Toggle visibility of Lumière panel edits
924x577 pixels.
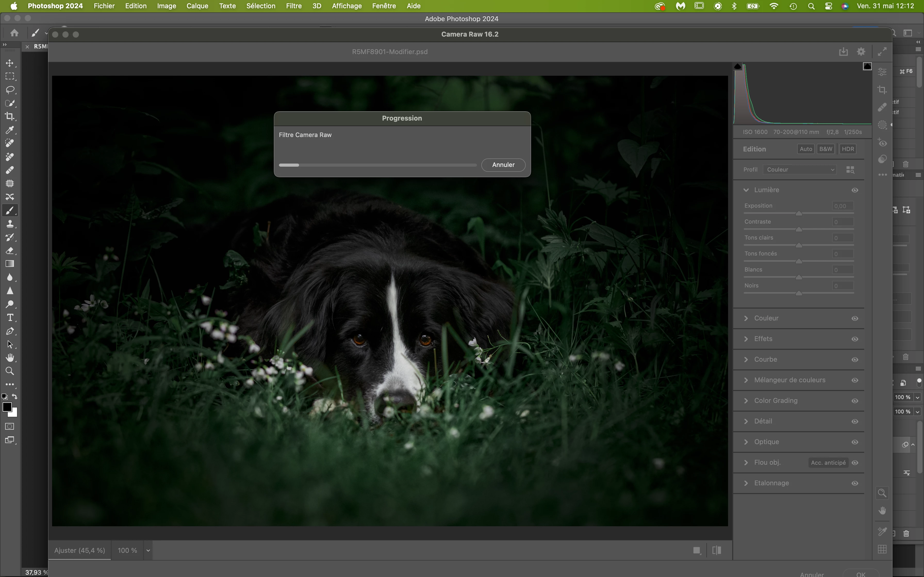[x=855, y=190]
